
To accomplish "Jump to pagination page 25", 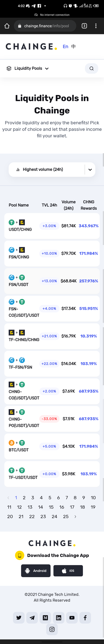I will pyautogui.click(x=66, y=517).
